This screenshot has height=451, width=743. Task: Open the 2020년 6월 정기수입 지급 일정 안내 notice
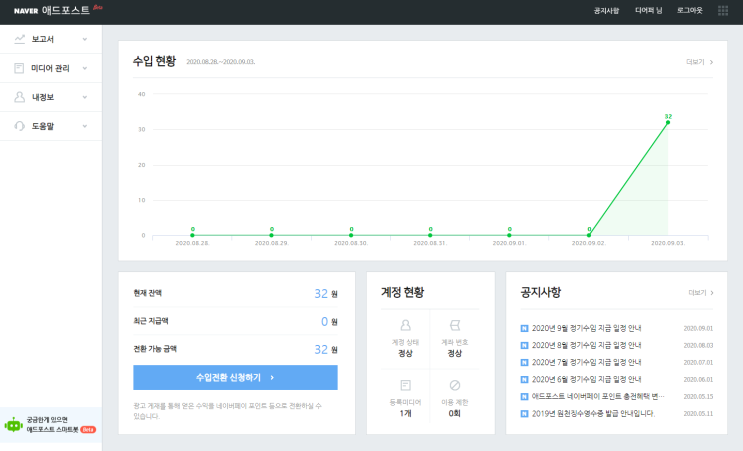pos(586,379)
